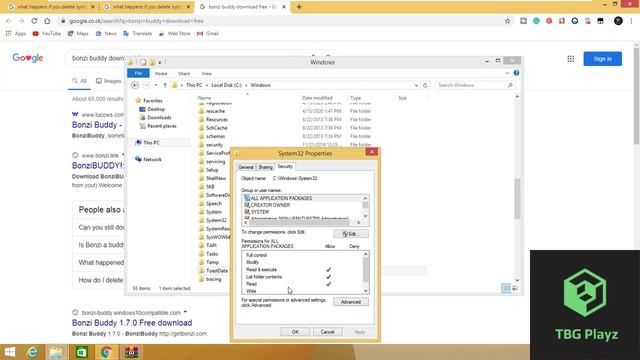Switch Explorer to large icons view
The width and height of the screenshot is (640, 360).
click(x=515, y=288)
